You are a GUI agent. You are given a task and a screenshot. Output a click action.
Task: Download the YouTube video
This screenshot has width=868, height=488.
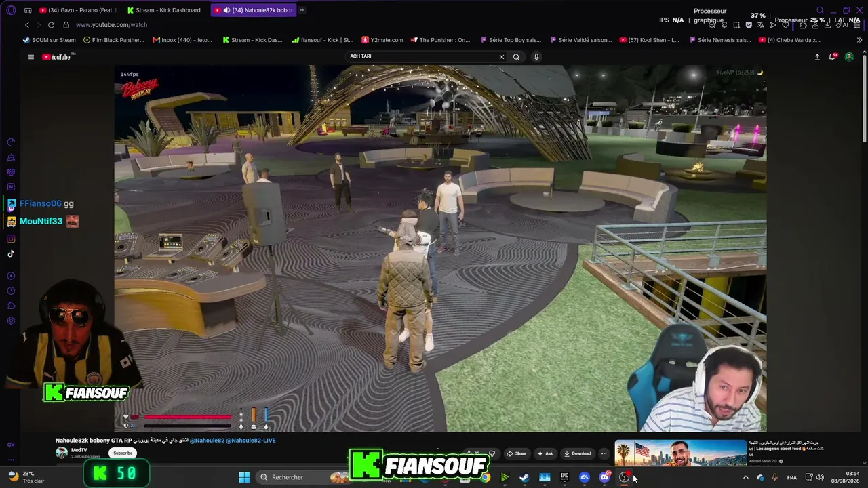point(577,453)
